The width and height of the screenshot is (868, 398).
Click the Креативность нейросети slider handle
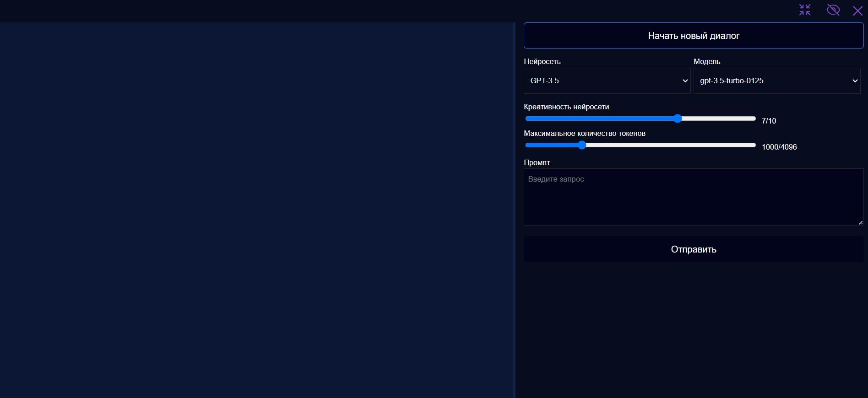click(x=678, y=118)
